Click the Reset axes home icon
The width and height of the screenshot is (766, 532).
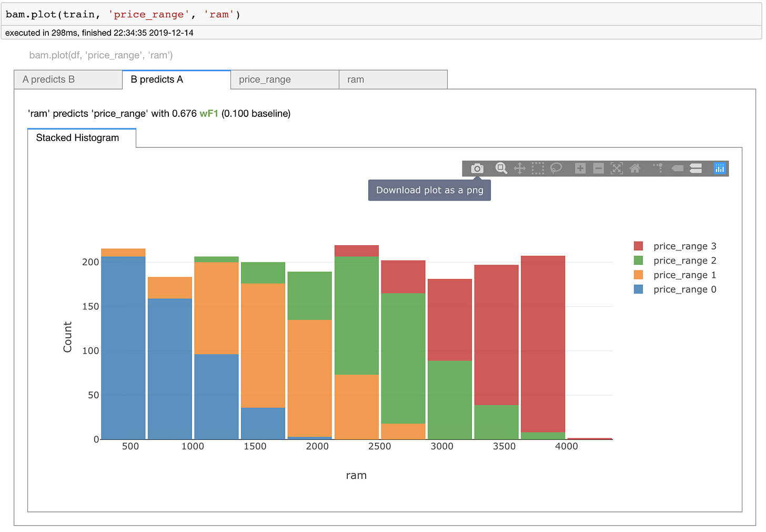point(635,168)
